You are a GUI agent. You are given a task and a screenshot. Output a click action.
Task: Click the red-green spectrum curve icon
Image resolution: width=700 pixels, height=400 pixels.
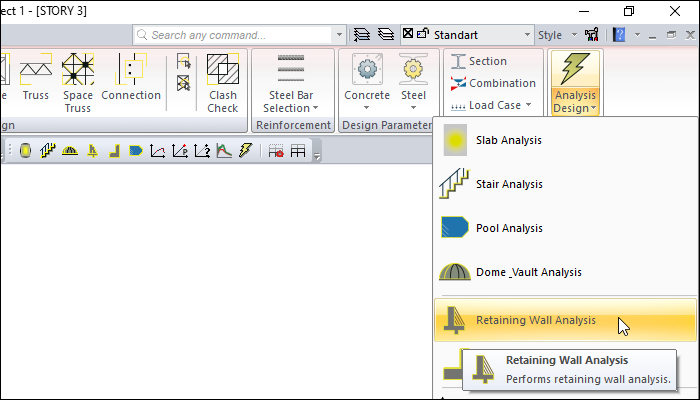(224, 151)
